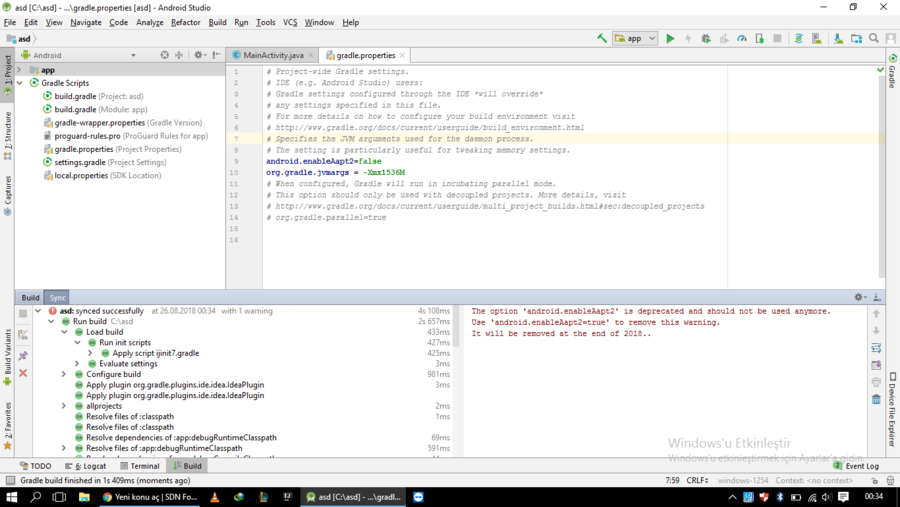Open the TODO tool window

pyautogui.click(x=36, y=466)
